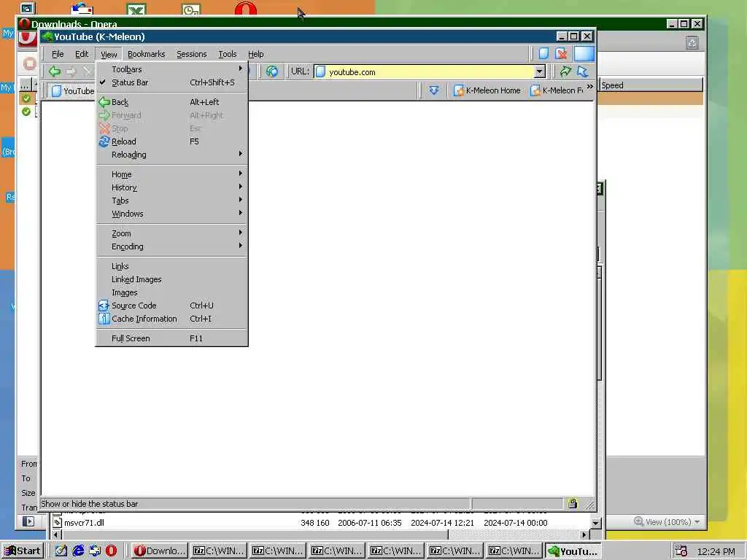Image resolution: width=747 pixels, height=560 pixels.
Task: Click the Back arrow toolbar icon
Action: [x=54, y=71]
